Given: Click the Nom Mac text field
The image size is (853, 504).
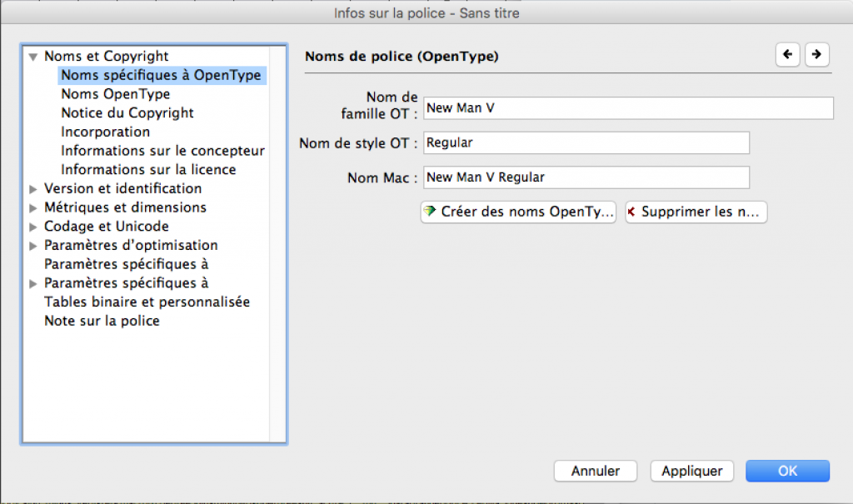Looking at the screenshot, I should click(x=586, y=177).
